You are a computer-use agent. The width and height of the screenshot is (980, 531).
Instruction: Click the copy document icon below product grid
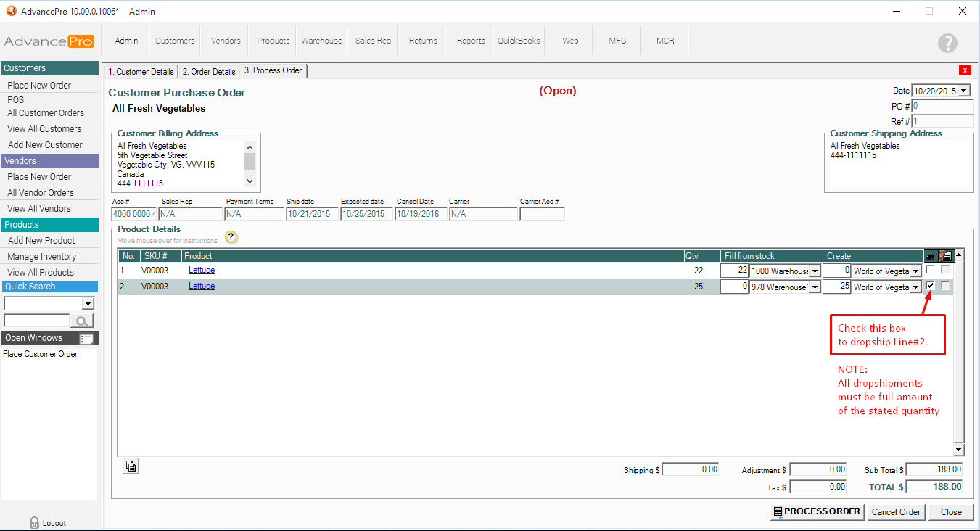[131, 466]
